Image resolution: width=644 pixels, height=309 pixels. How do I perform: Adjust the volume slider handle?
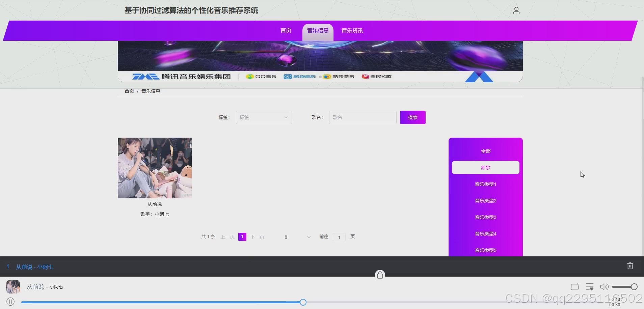[634, 287]
